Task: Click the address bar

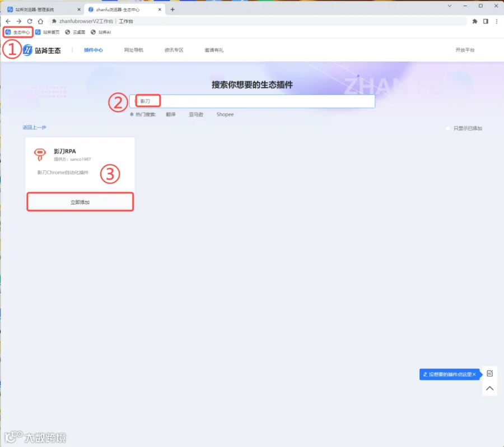Action: pyautogui.click(x=257, y=21)
